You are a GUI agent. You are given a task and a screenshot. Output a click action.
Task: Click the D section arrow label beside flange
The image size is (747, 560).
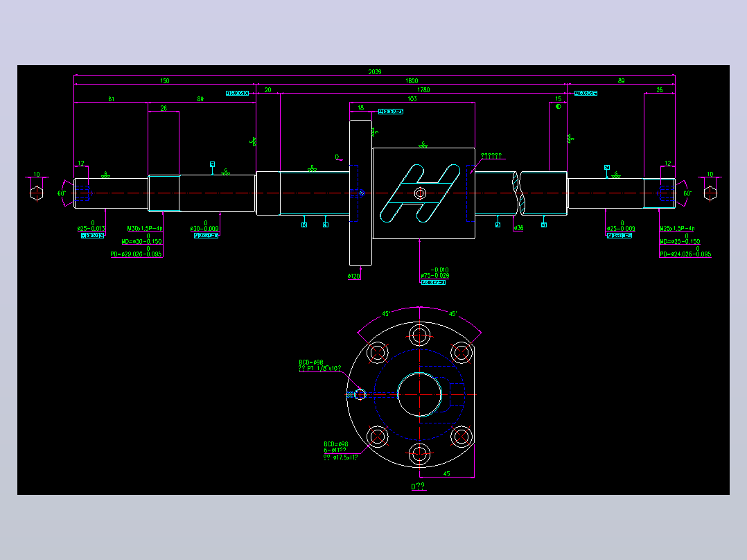click(337, 157)
